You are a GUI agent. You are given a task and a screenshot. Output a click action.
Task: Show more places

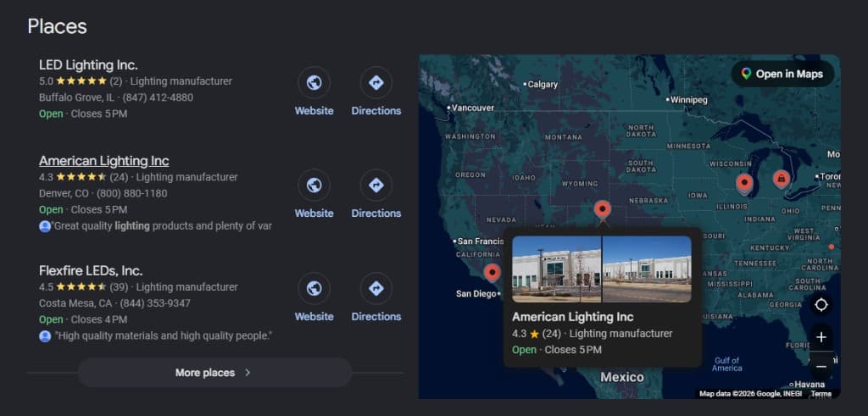(214, 372)
